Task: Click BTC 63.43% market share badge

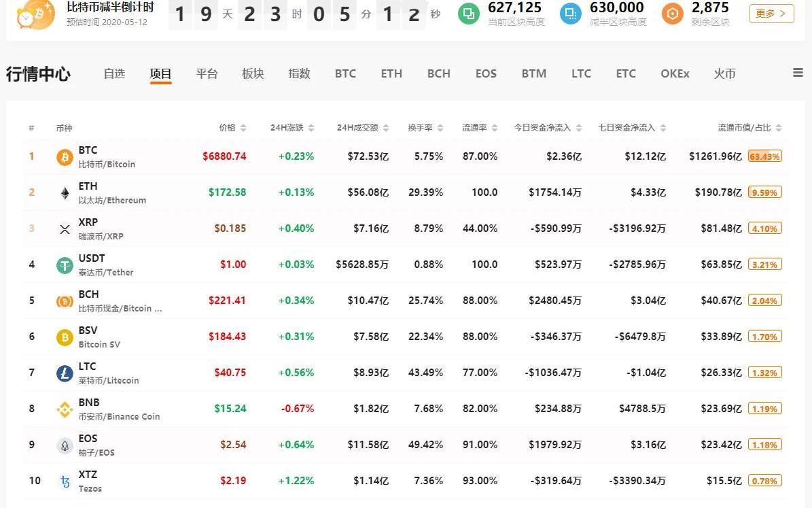Action: tap(764, 156)
